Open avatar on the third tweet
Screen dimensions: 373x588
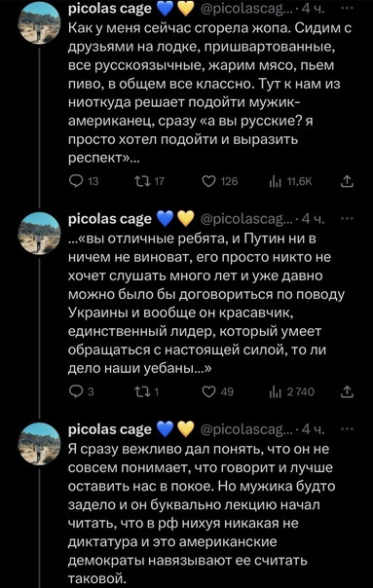(x=39, y=444)
